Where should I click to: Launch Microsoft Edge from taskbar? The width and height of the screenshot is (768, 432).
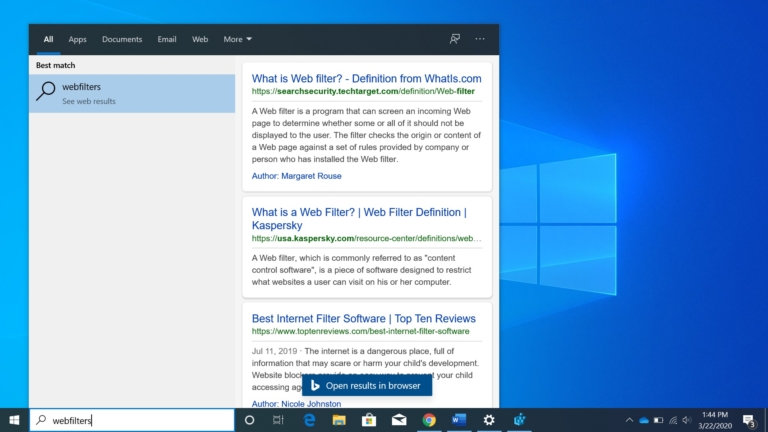[x=310, y=420]
